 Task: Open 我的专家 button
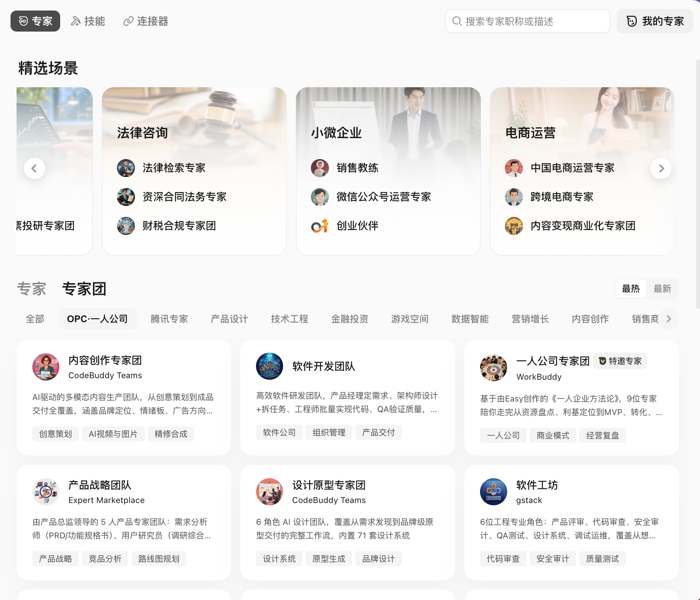[655, 21]
